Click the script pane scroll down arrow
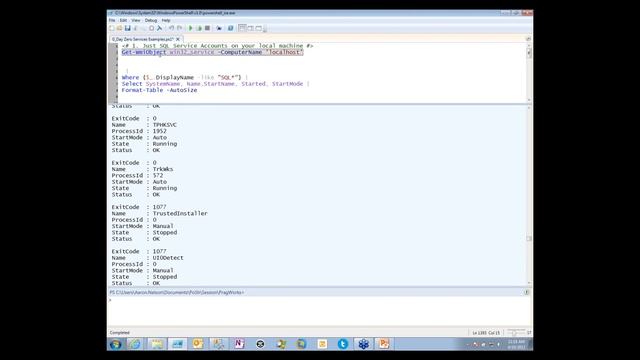Viewport: 640px width, 360px height. click(529, 100)
